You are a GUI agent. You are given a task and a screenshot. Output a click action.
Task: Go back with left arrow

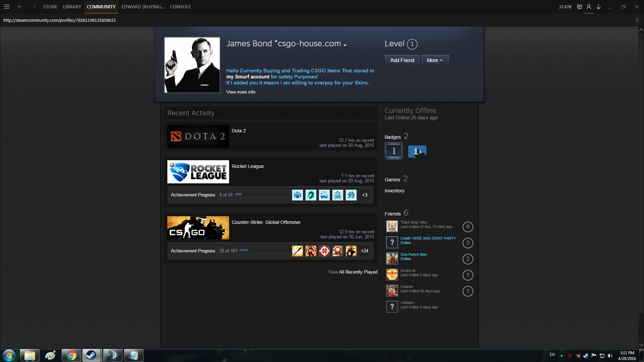click(20, 7)
